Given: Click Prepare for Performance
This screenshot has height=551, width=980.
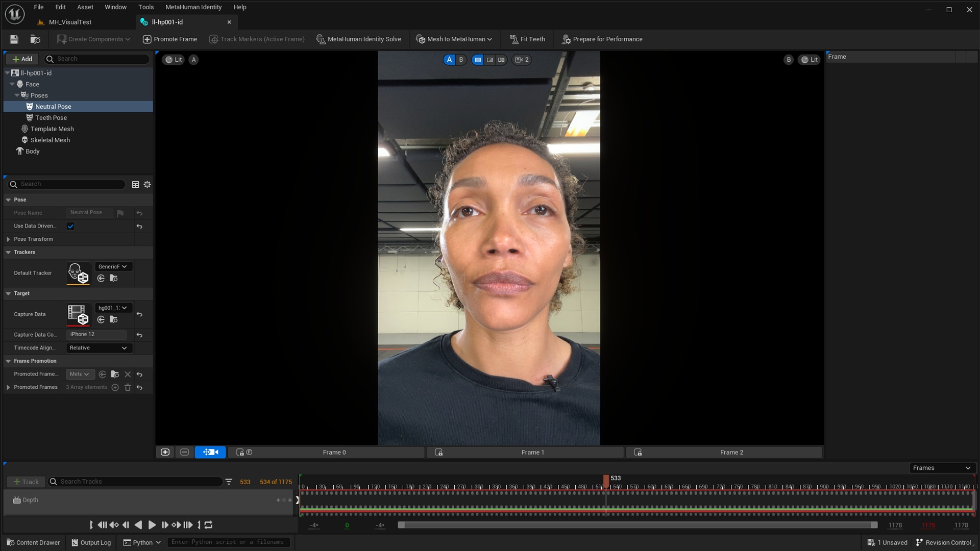Looking at the screenshot, I should point(602,39).
